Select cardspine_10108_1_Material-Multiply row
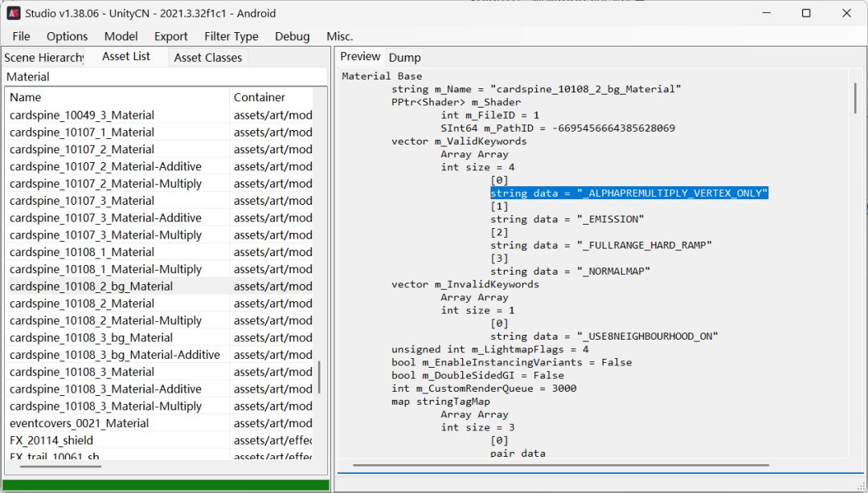The width and height of the screenshot is (868, 493). (159, 270)
